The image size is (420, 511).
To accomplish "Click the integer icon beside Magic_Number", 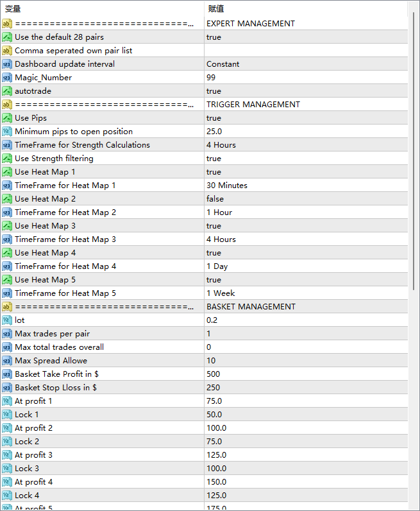I will click(x=7, y=78).
